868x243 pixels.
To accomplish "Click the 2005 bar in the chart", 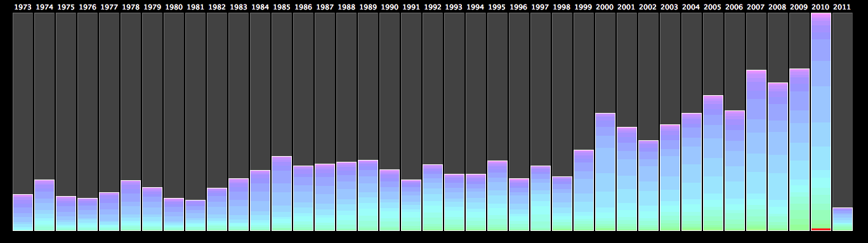I will point(713,163).
